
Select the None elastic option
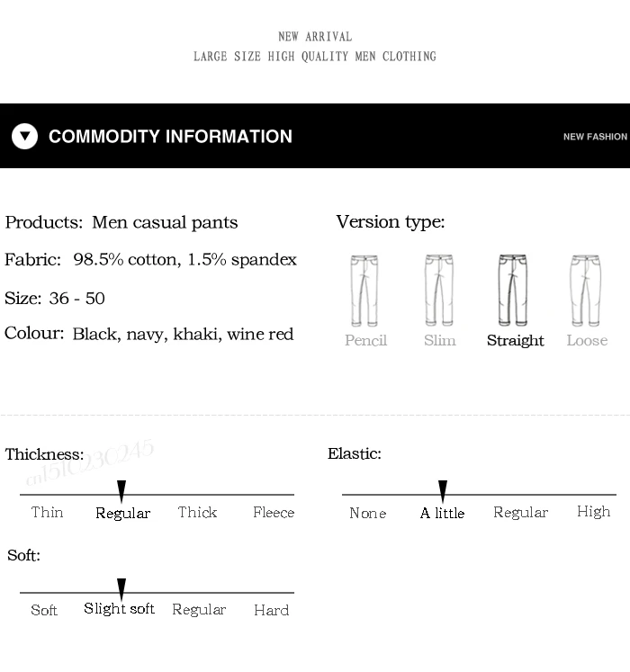(x=367, y=513)
